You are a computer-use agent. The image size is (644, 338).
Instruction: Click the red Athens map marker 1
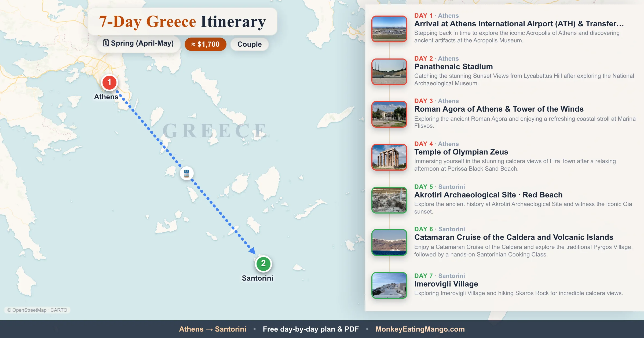(x=109, y=82)
